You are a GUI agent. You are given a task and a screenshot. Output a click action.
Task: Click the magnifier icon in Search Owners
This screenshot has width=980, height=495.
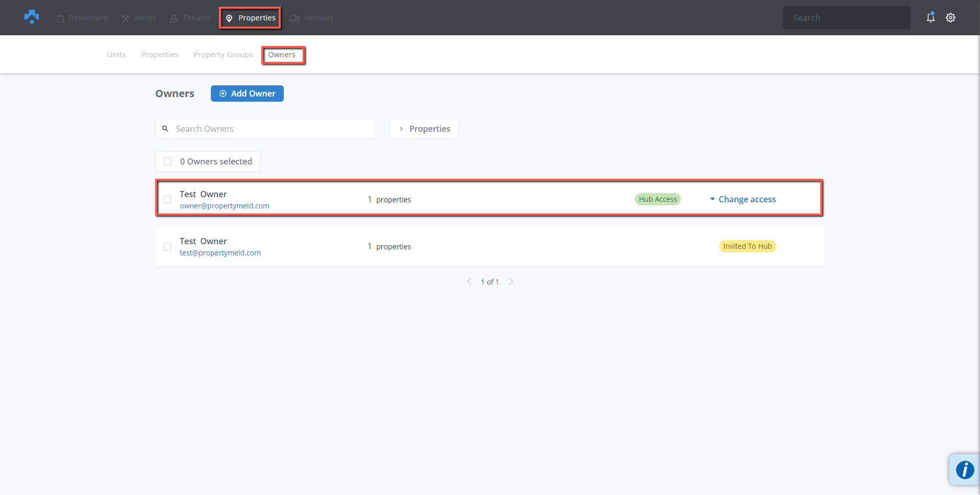pos(165,129)
